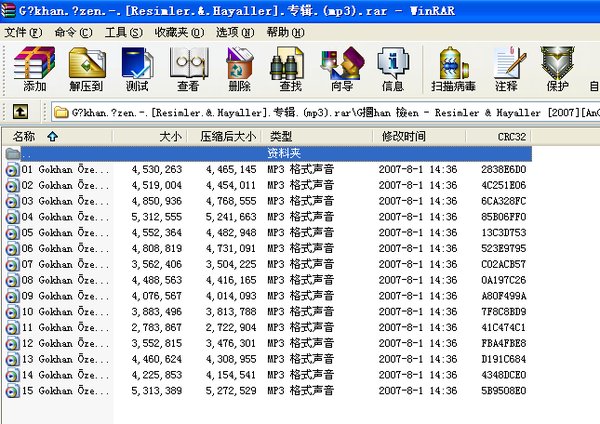This screenshot has height=424, width=600.
Task: Click size value 4,530,263
Action: pos(157,170)
